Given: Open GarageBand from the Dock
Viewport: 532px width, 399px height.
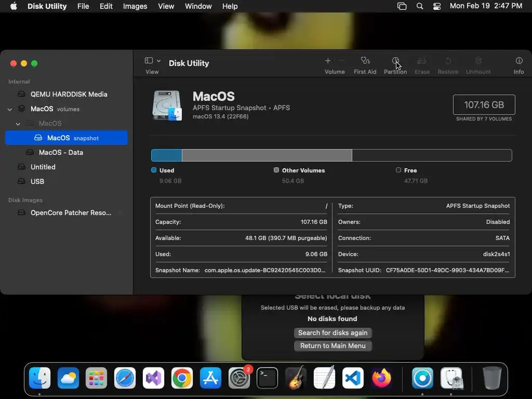Looking at the screenshot, I should 296,378.
